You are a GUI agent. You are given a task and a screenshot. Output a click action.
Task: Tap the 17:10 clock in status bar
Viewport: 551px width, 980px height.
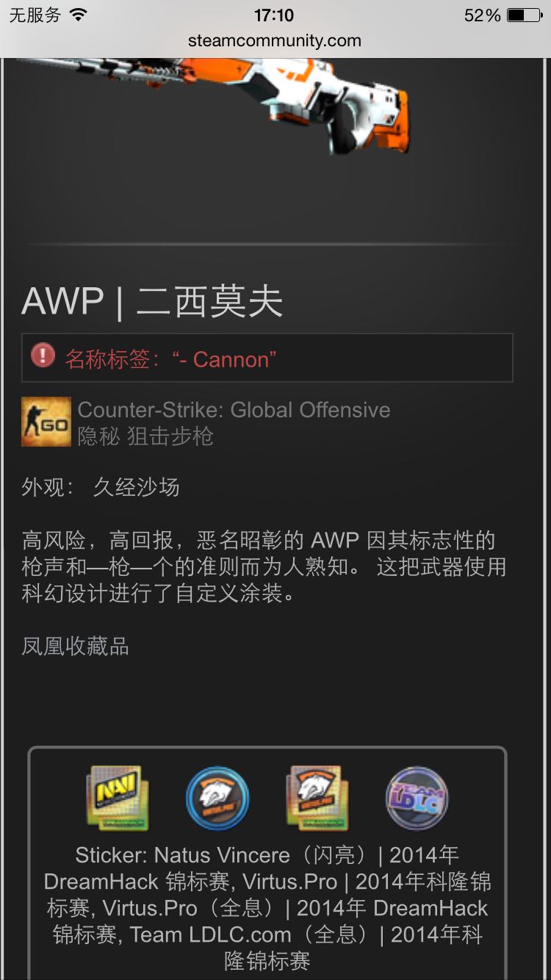[x=274, y=15]
